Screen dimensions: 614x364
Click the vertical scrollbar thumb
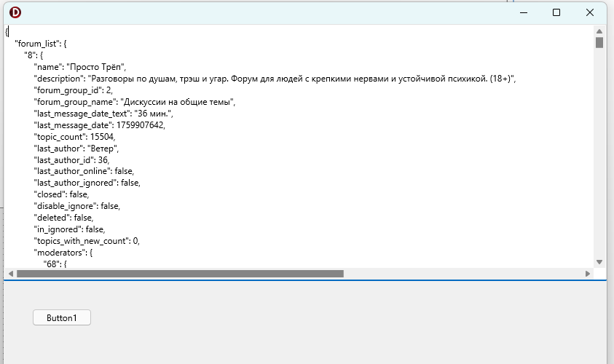click(x=599, y=42)
